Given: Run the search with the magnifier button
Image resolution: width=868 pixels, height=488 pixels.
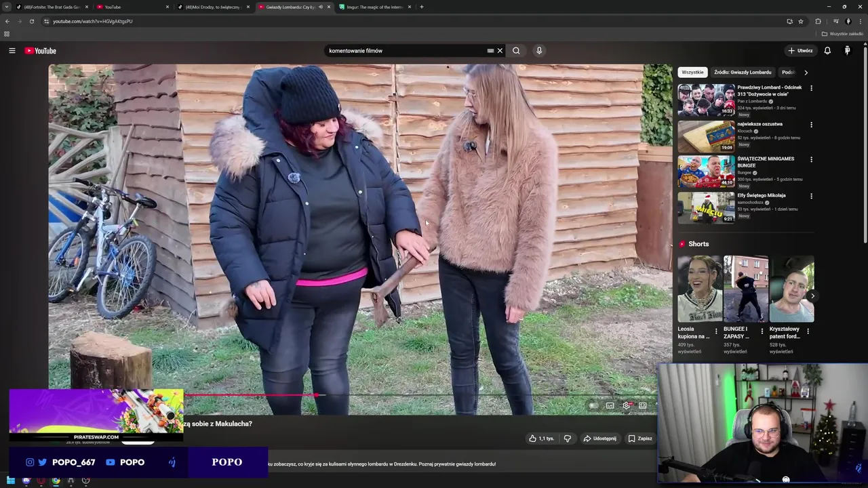Looking at the screenshot, I should (x=516, y=51).
